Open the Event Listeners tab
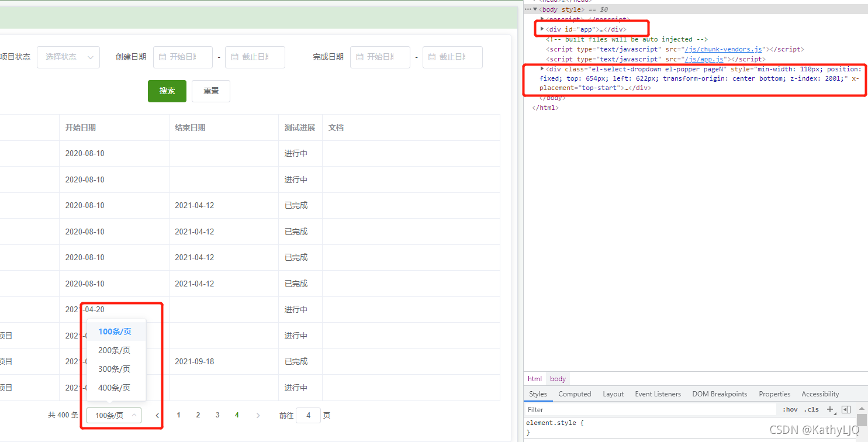This screenshot has height=442, width=868. coord(658,394)
